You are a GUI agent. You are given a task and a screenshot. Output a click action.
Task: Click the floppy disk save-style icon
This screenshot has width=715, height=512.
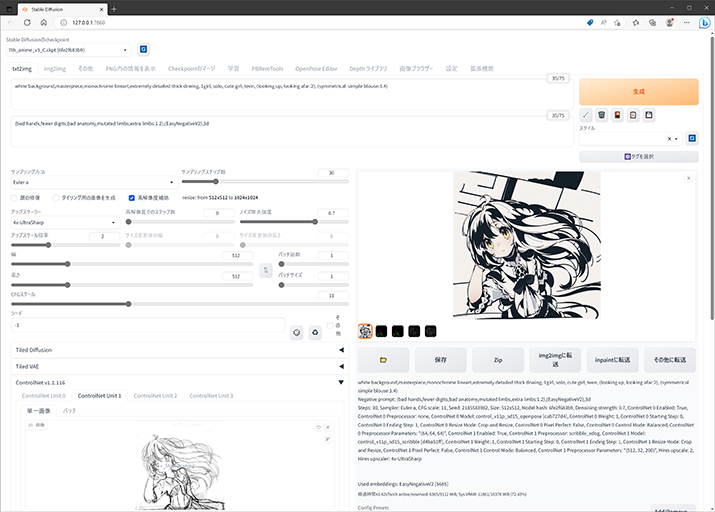coord(648,115)
